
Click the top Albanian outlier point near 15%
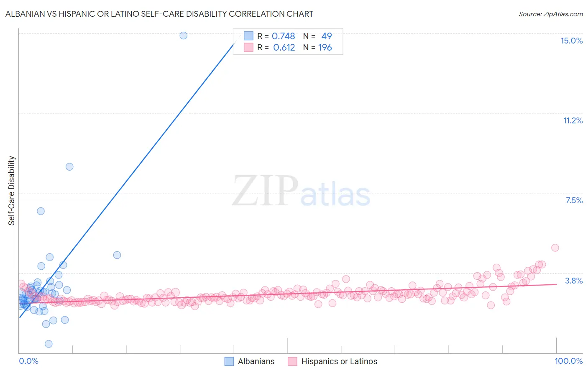coord(184,36)
